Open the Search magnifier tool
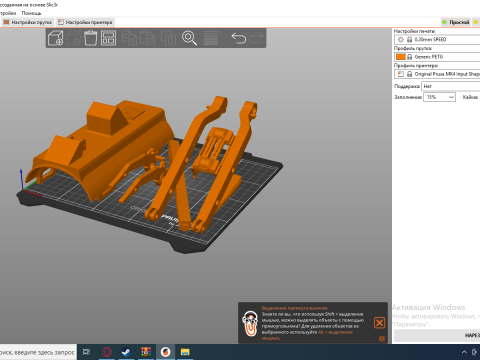Screen dimensions: 480x360 tap(189, 38)
